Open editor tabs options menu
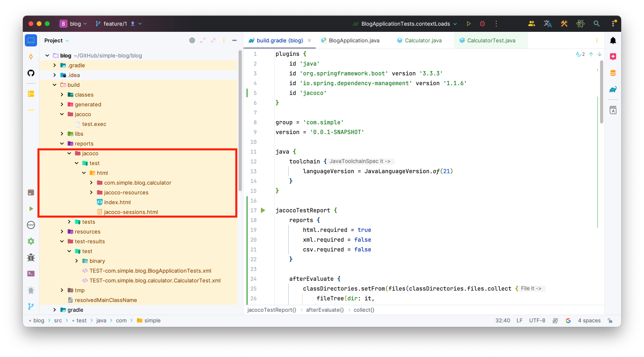Viewport: 644px width, 357px height. point(597,40)
